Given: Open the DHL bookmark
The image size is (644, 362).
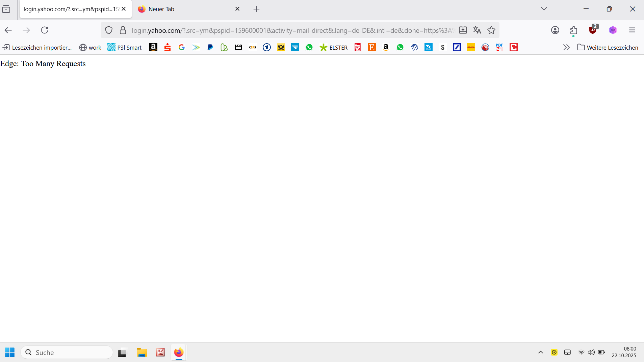Looking at the screenshot, I should click(471, 47).
